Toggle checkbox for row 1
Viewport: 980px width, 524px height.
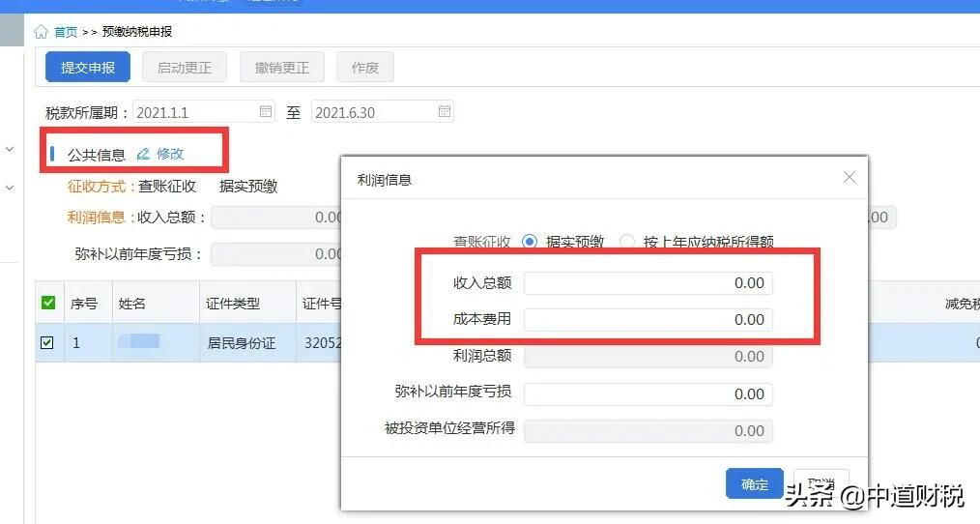(47, 342)
